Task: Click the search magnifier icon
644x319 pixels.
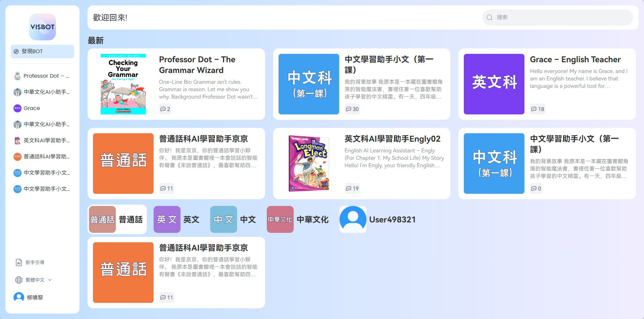Action: pos(489,17)
